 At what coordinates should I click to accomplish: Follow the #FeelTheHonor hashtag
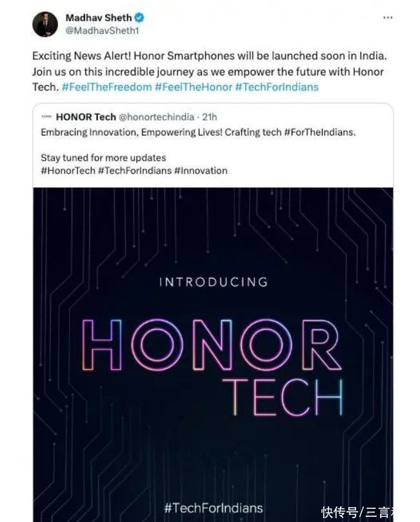tap(194, 87)
